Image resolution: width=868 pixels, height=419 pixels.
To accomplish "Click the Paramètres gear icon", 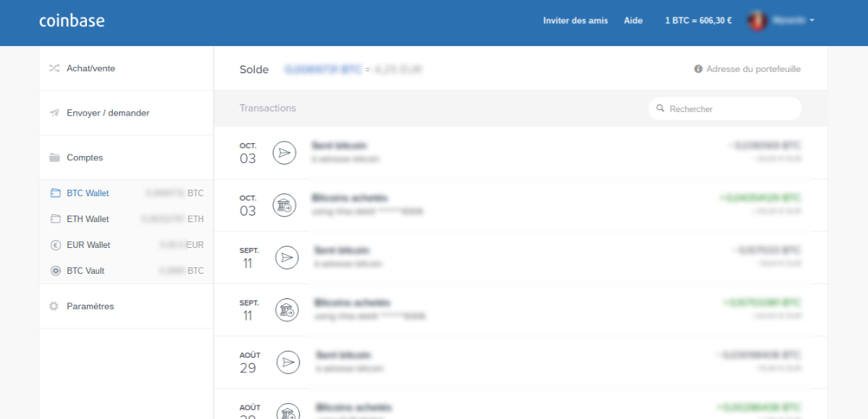I will (53, 306).
